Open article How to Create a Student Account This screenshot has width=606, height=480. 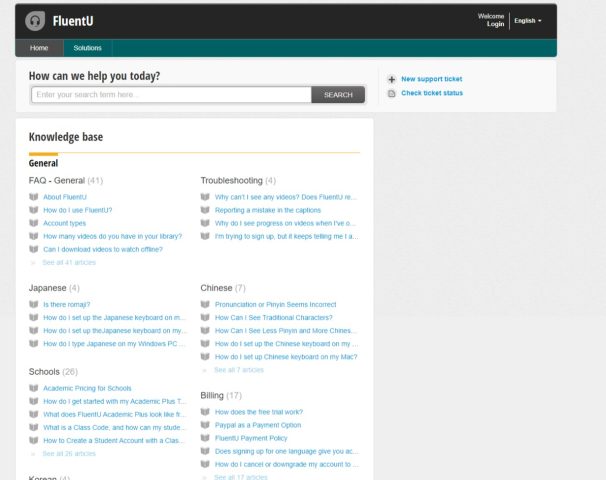coord(114,441)
